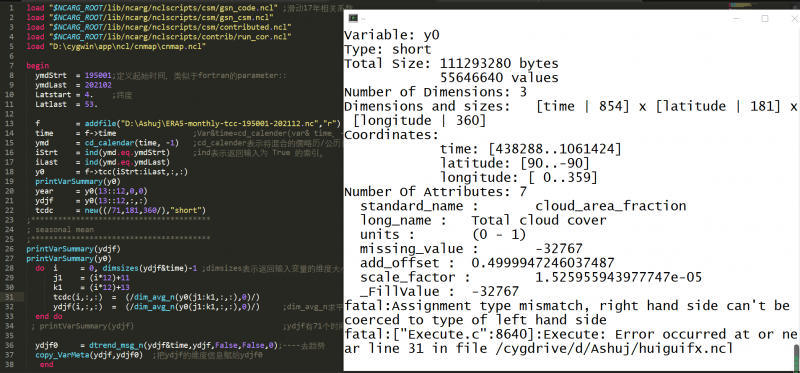800x373 pixels.
Task: Maximize the Cygwin terminal window
Action: click(x=765, y=18)
